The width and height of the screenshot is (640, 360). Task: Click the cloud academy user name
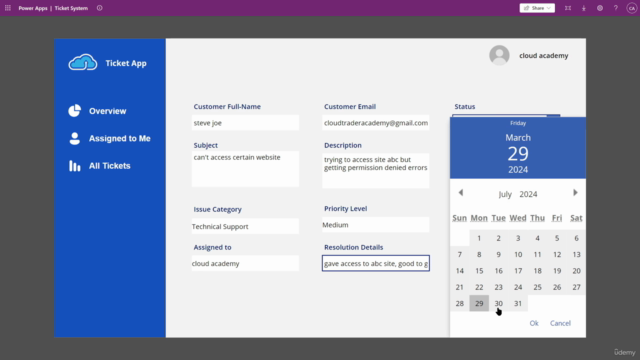tap(544, 56)
